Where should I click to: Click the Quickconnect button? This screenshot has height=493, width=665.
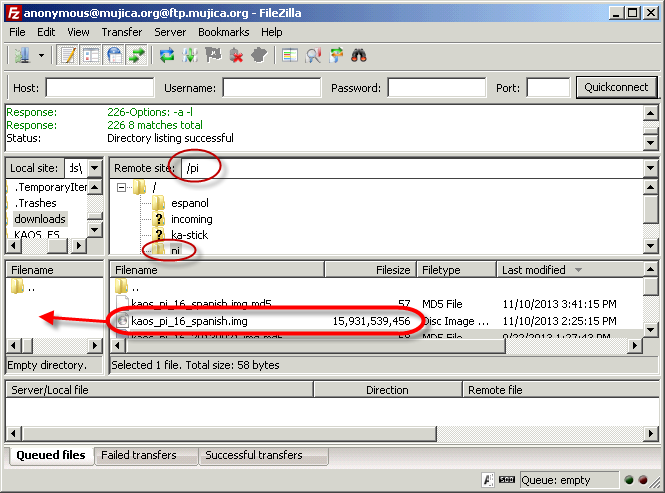click(616, 87)
